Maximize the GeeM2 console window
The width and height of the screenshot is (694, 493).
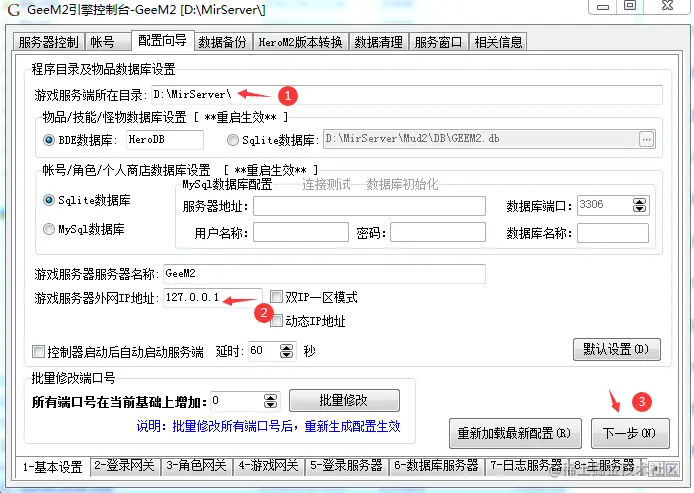630,6
